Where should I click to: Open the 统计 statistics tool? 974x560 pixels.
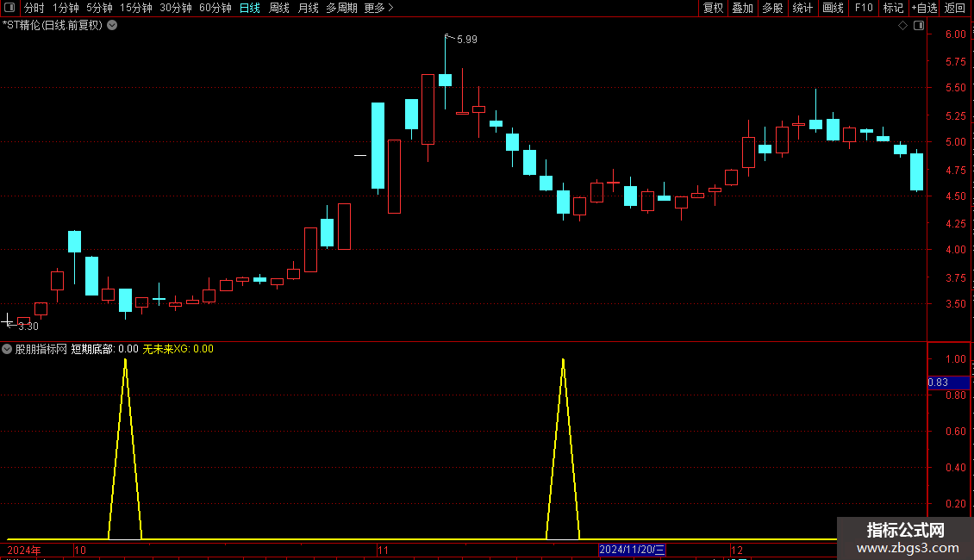pyautogui.click(x=802, y=8)
